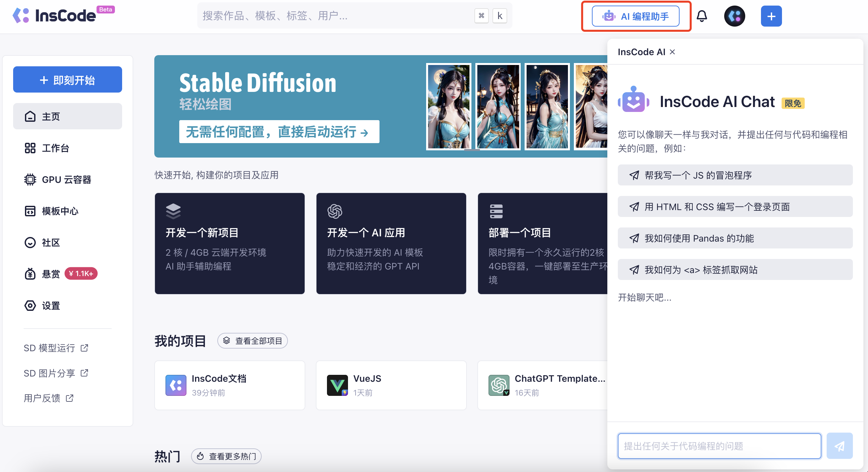Click the second Stable Diffusion sample image
The height and width of the screenshot is (472, 868).
[498, 106]
